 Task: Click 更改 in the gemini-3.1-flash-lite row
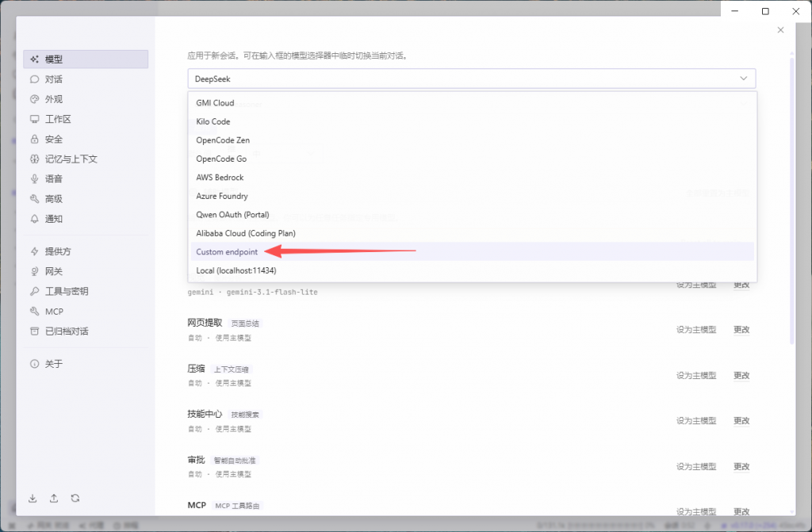coord(741,285)
